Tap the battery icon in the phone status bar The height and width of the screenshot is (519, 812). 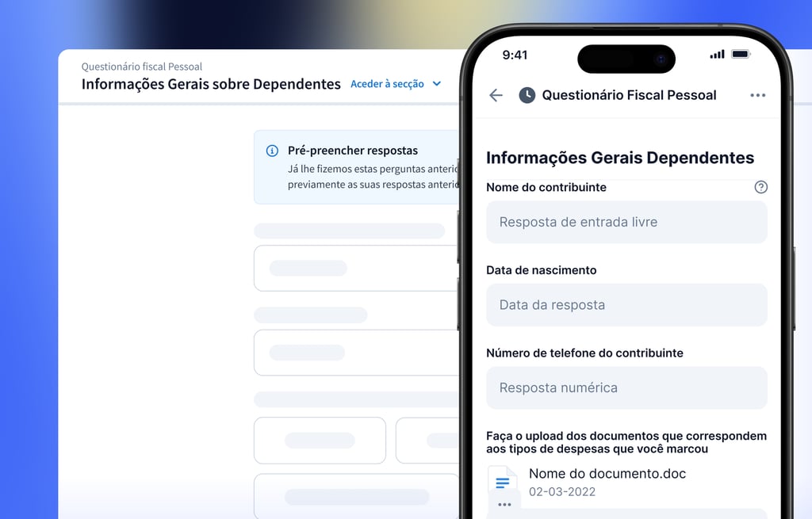(x=741, y=55)
